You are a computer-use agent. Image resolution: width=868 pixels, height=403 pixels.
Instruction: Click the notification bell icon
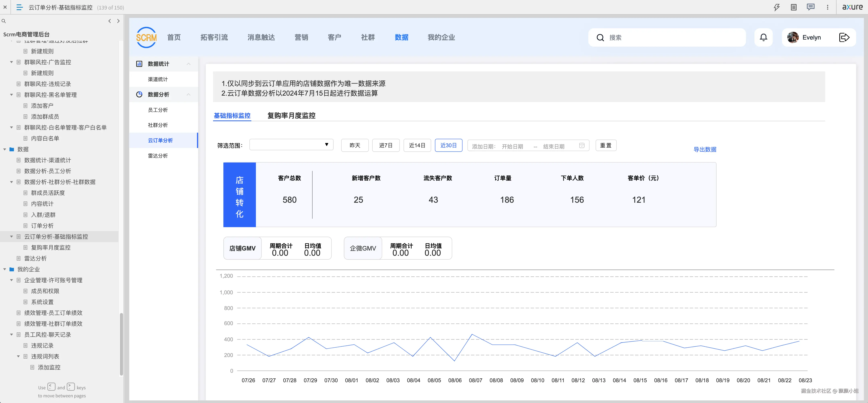click(763, 37)
